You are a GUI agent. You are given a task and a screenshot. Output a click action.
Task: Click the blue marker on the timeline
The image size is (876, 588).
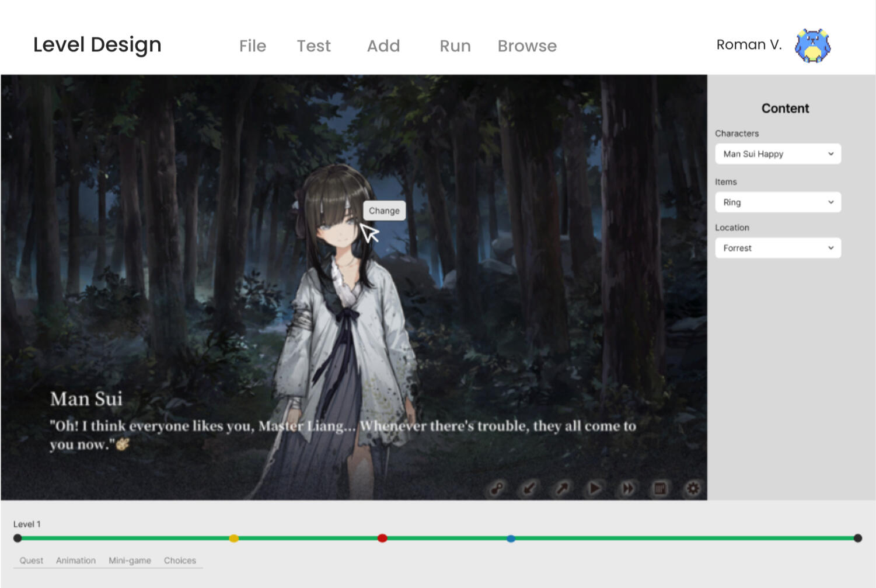coord(511,538)
